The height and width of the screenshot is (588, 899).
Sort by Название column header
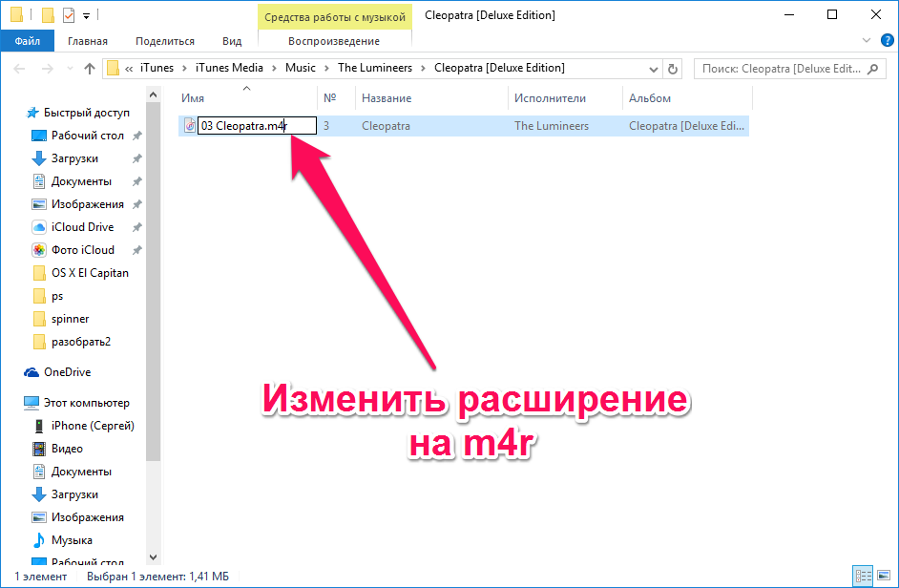tap(431, 98)
